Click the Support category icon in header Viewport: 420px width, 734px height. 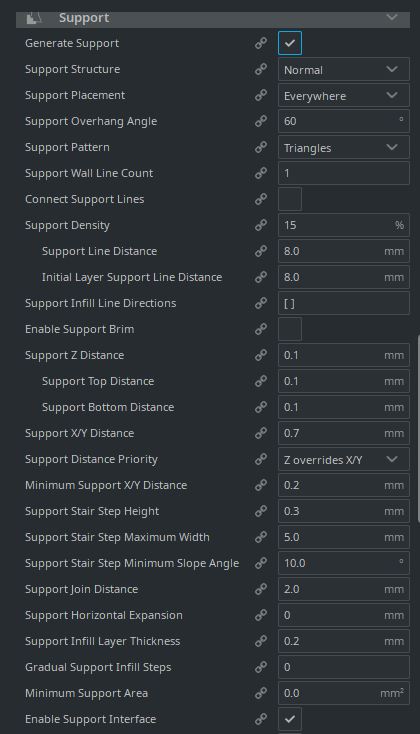[x=34, y=18]
